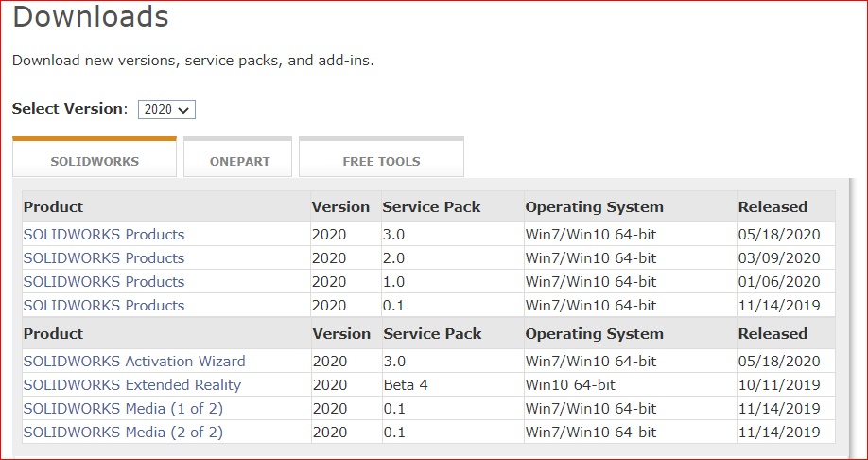Click the Beta 4 service pack cell

(406, 385)
